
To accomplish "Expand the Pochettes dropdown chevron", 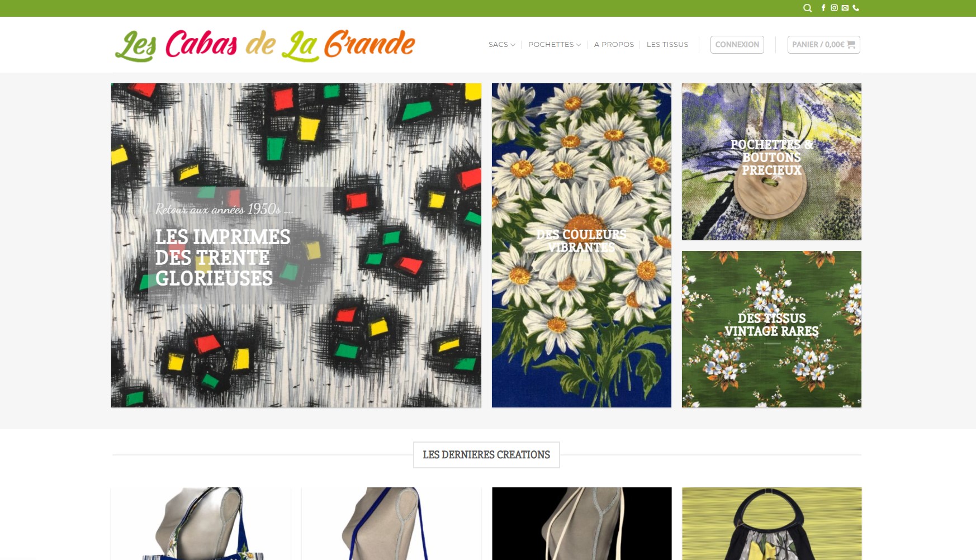I will coord(579,45).
